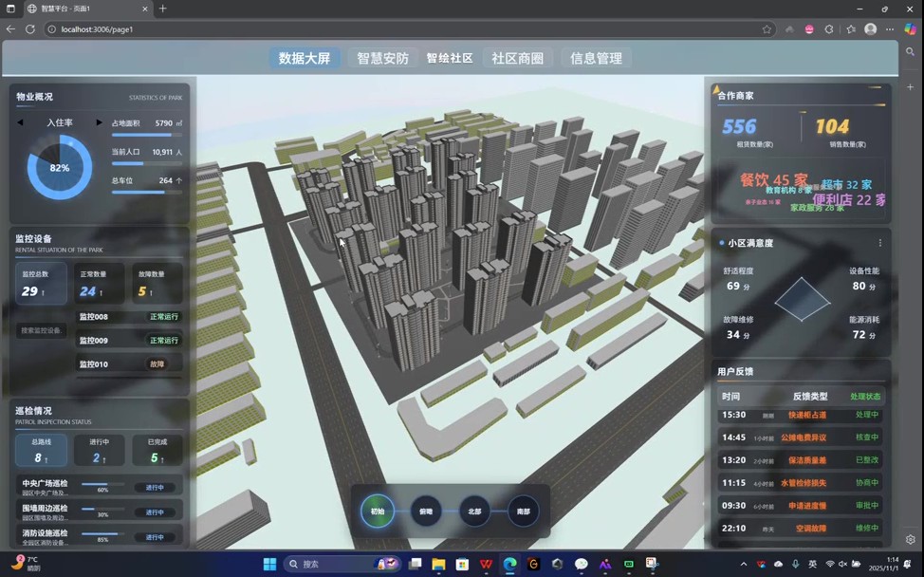Switch to the 智慧安防 tab
The height and width of the screenshot is (577, 924).
click(383, 58)
